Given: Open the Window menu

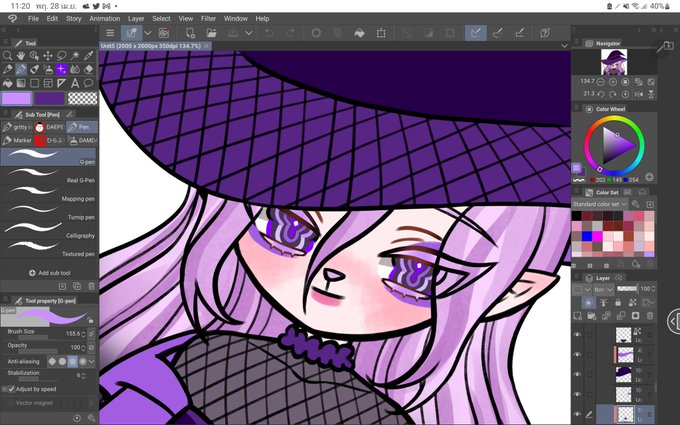Looking at the screenshot, I should coord(235,19).
